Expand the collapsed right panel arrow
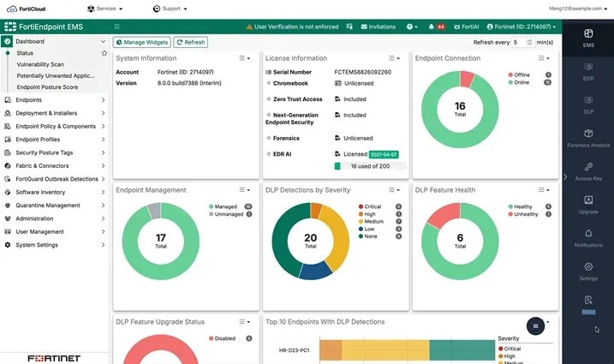 click(x=565, y=177)
